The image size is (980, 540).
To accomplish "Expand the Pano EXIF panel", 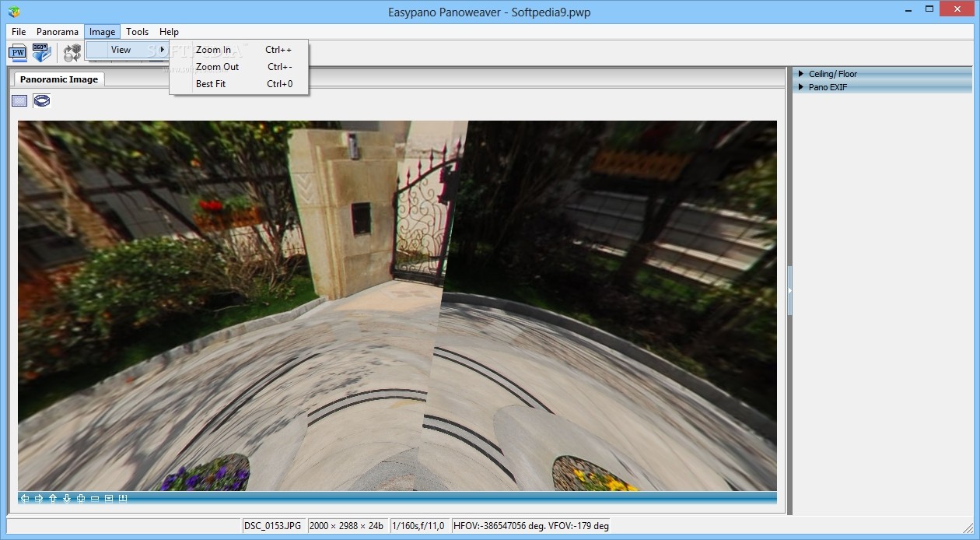I will click(x=882, y=87).
